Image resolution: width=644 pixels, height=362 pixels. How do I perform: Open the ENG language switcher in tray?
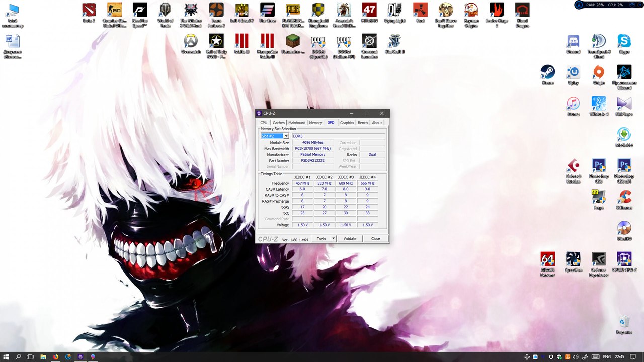[x=607, y=357]
